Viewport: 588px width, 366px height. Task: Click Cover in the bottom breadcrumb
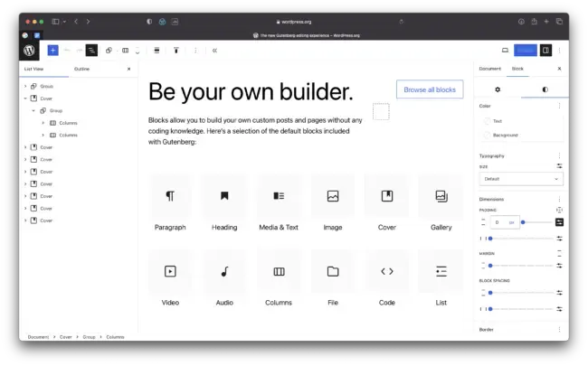(x=66, y=337)
